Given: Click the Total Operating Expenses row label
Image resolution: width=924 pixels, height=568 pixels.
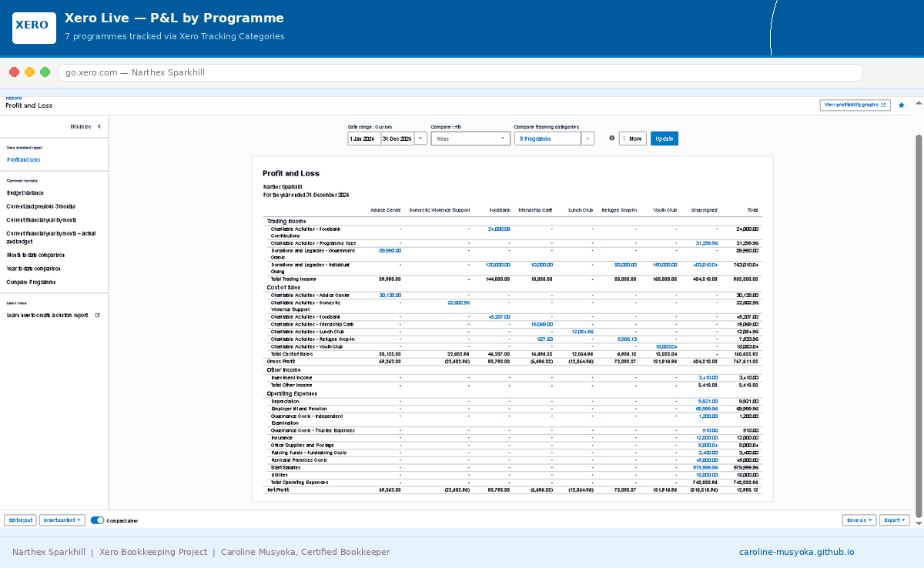Looking at the screenshot, I should point(300,483).
